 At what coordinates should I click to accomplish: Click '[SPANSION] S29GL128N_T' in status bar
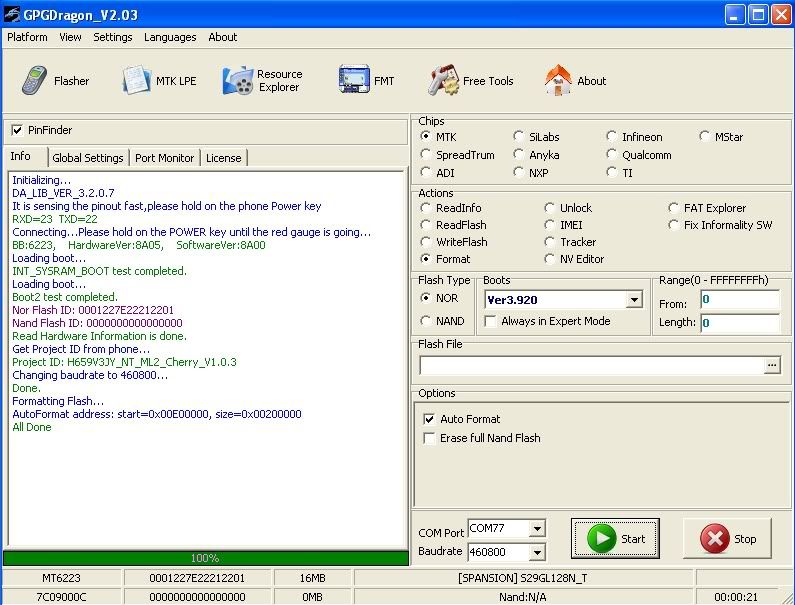pyautogui.click(x=523, y=578)
